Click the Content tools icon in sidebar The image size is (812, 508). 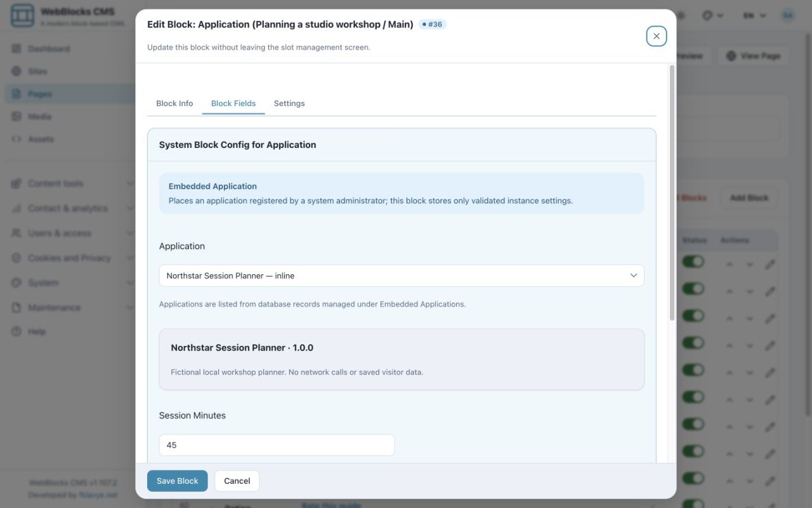coord(16,184)
